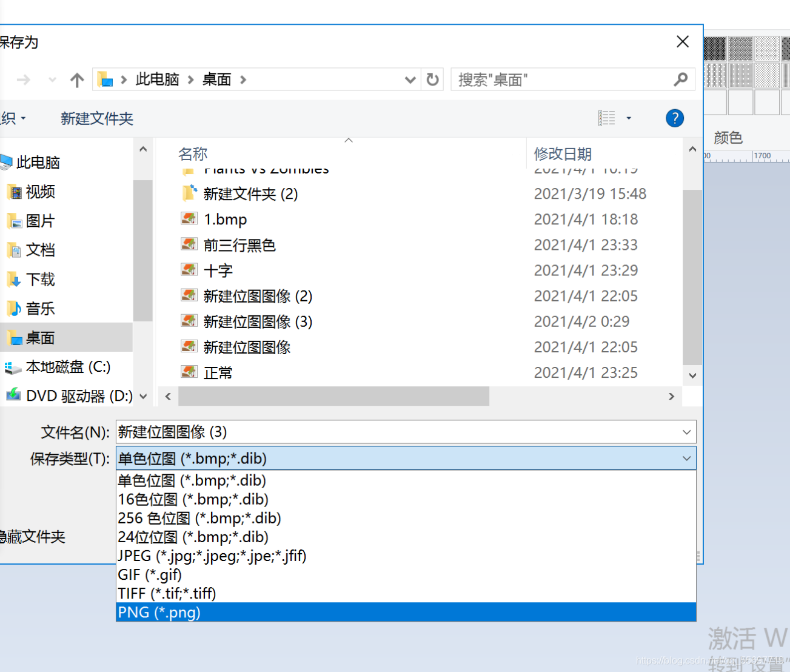
Task: Sort by 名称 column header
Action: (x=193, y=154)
